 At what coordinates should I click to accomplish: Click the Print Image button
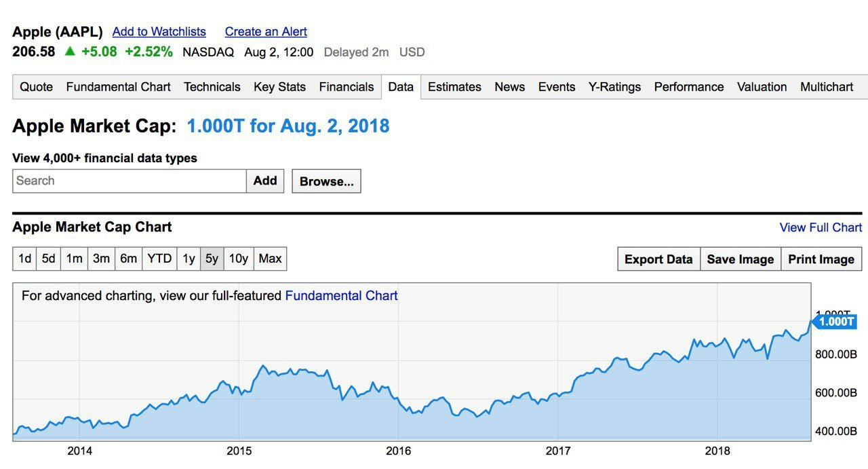tap(821, 259)
